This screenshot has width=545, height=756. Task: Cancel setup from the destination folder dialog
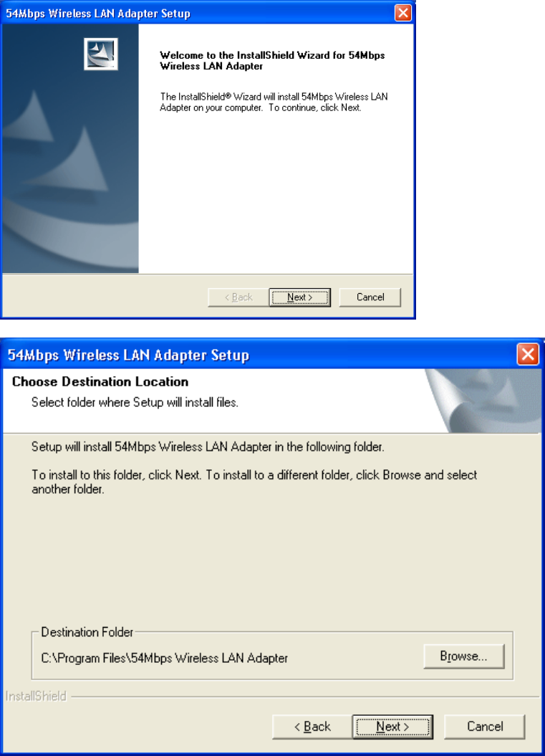(484, 727)
